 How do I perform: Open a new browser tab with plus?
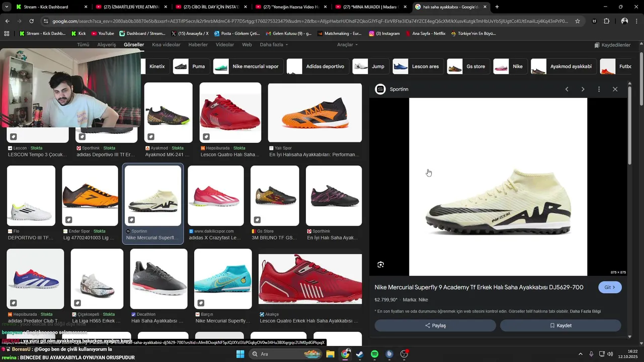497,7
